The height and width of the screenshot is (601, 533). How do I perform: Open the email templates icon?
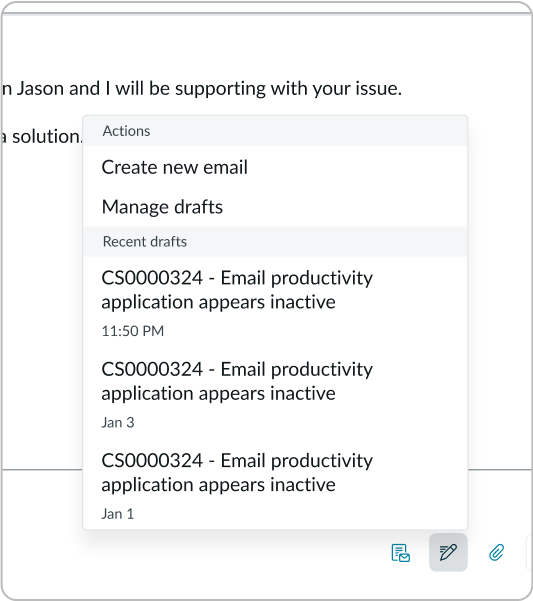[x=400, y=553]
